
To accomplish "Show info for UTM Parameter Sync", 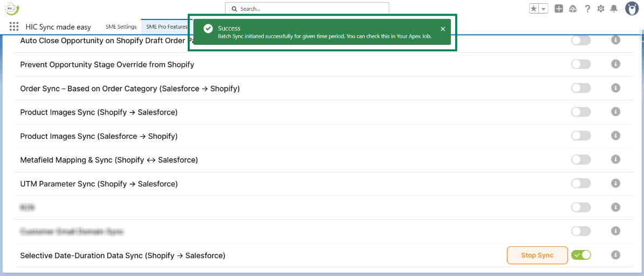I will point(615,184).
